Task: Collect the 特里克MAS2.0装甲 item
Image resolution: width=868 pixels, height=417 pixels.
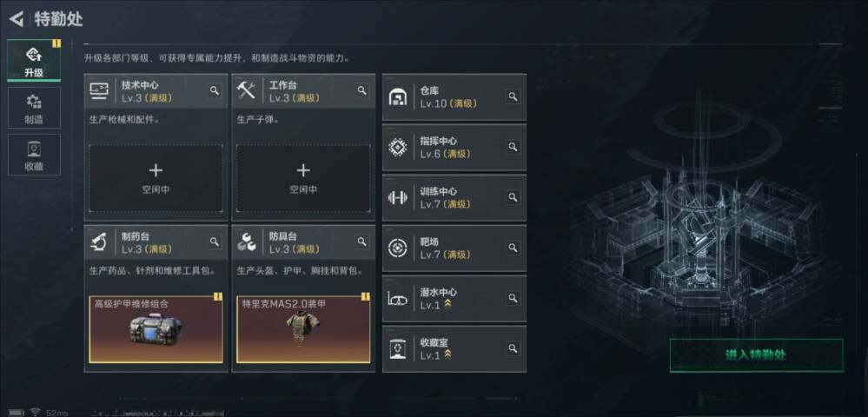Action: [x=303, y=329]
